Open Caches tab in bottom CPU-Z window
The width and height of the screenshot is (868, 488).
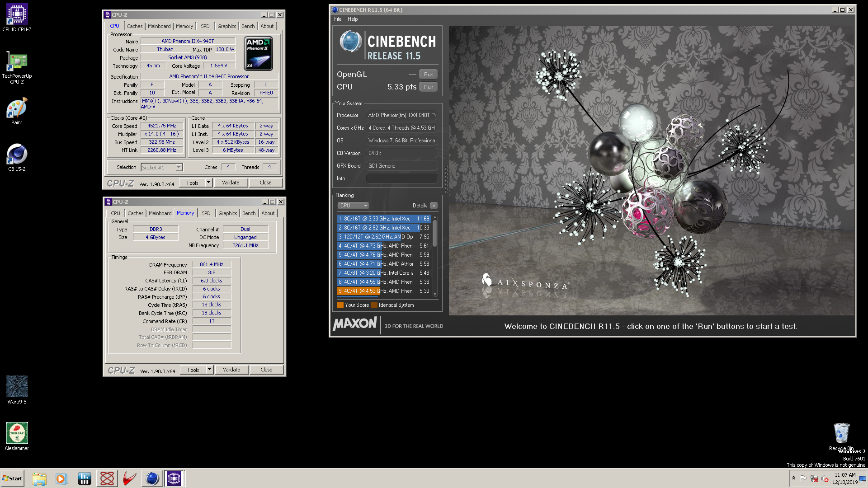[136, 213]
